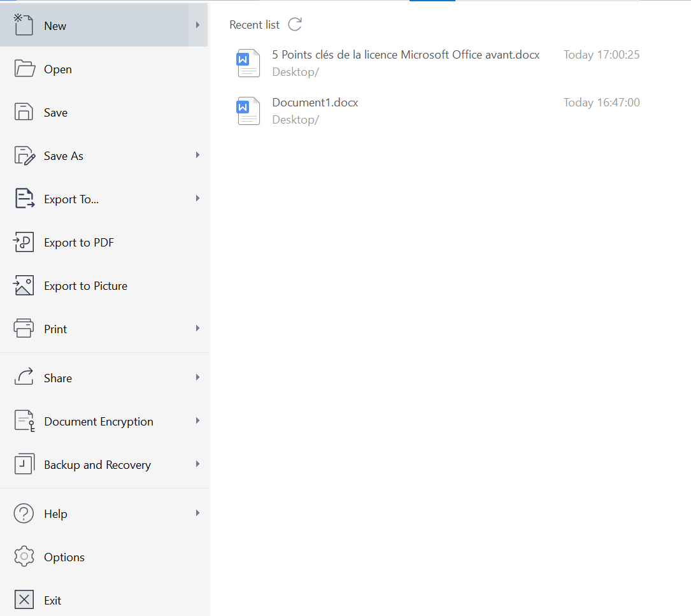Viewport: 691px width, 616px height.
Task: Expand the Backup and Recovery submenu arrow
Action: [x=198, y=464]
